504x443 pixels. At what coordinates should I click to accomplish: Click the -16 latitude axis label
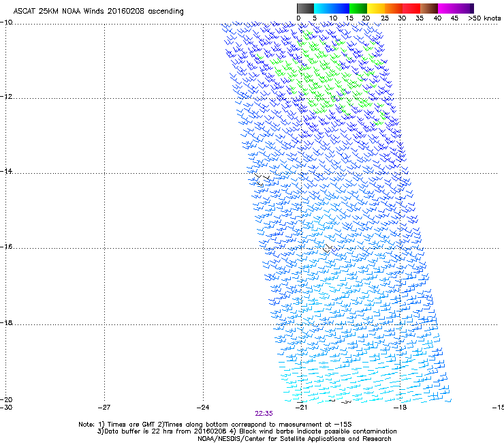point(6,247)
